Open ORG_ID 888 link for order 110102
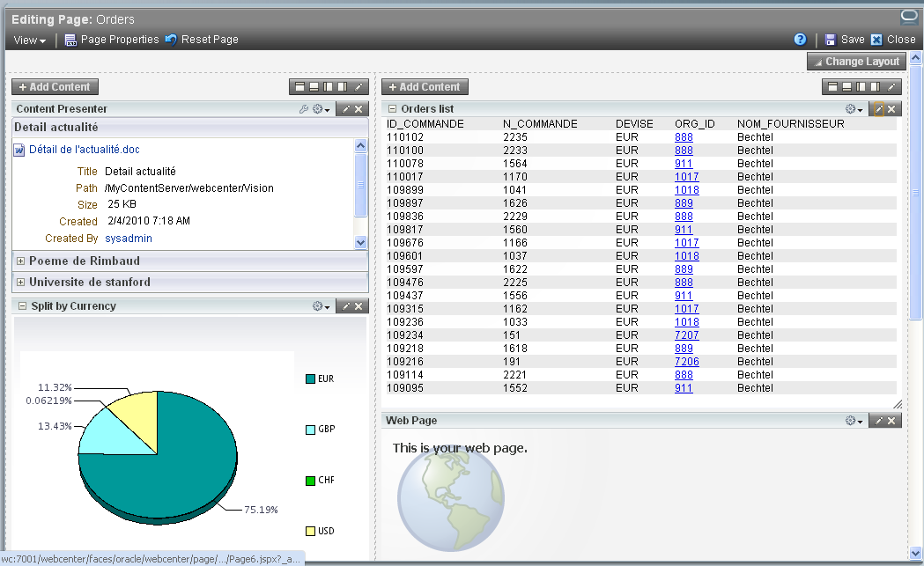The image size is (924, 566). coord(684,137)
